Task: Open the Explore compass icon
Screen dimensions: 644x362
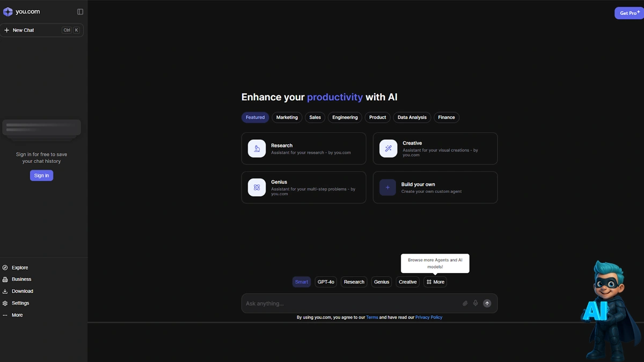Action: 5,268
